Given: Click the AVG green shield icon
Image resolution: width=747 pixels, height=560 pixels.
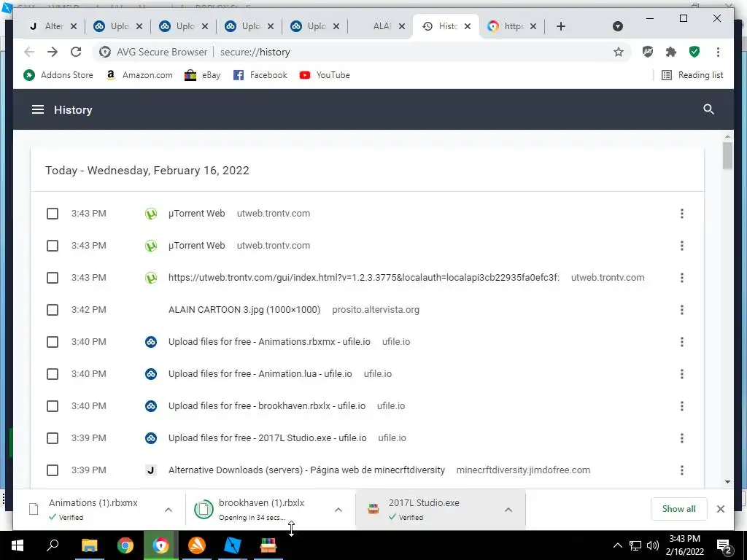Looking at the screenshot, I should (694, 52).
